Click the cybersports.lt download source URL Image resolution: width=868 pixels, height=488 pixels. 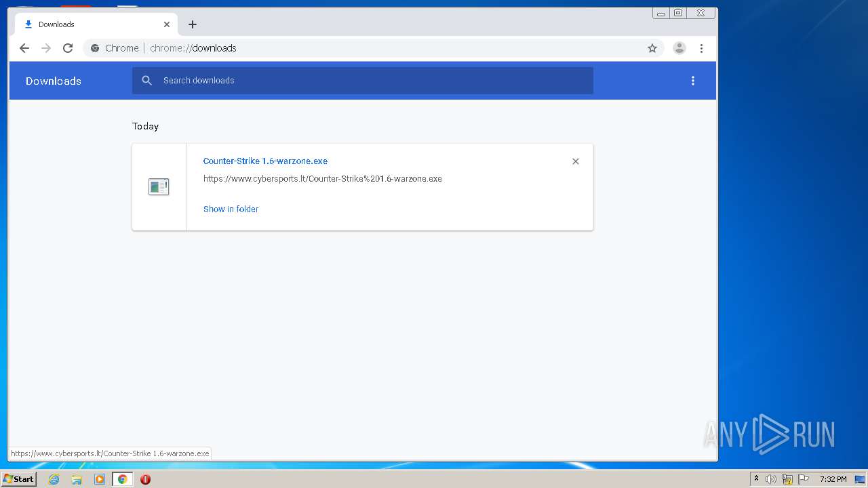coord(323,179)
